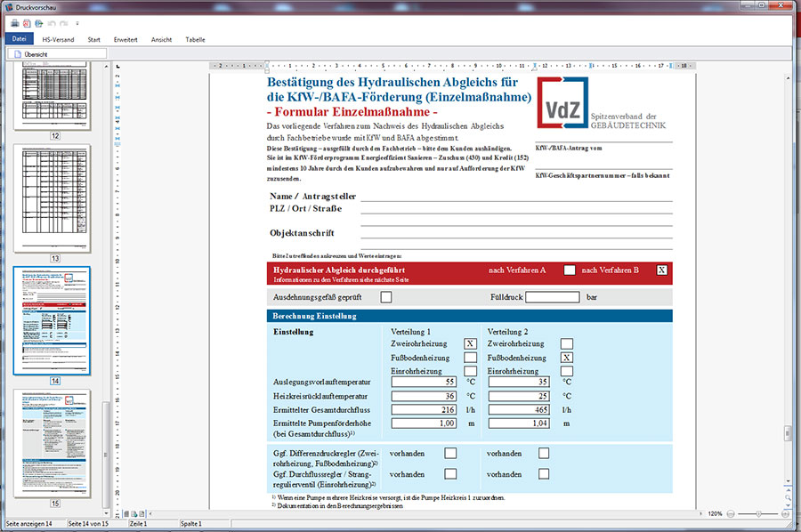The width and height of the screenshot is (801, 532).
Task: Click the up arrow of the thumbnail panel scrollbar
Action: [x=106, y=67]
